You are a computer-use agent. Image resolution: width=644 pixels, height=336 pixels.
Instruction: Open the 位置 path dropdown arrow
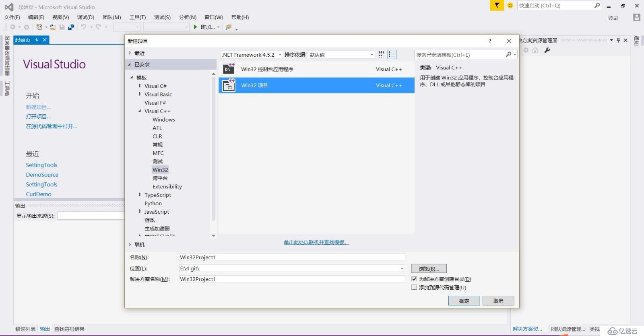pyautogui.click(x=402, y=268)
